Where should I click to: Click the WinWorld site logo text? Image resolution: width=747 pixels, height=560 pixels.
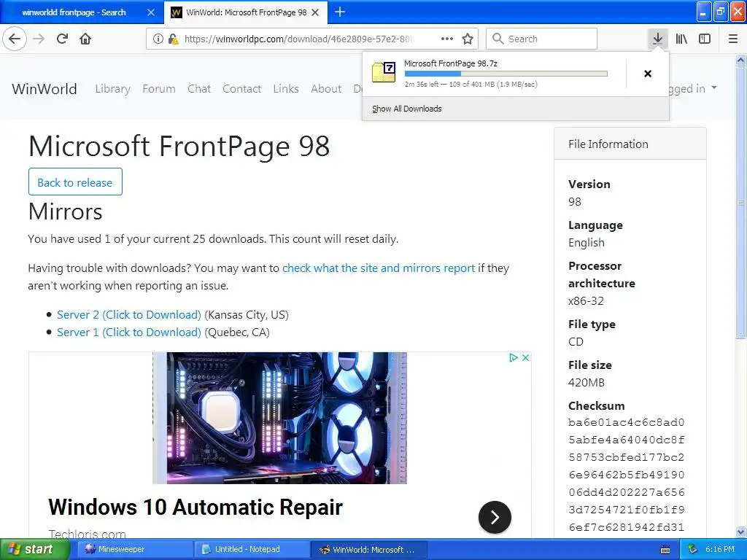44,88
